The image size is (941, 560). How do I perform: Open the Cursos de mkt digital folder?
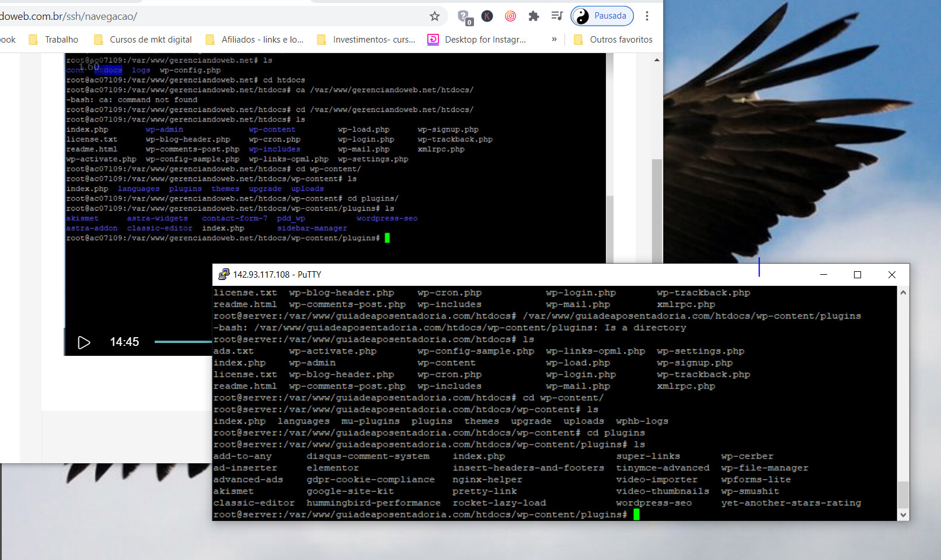tap(142, 40)
